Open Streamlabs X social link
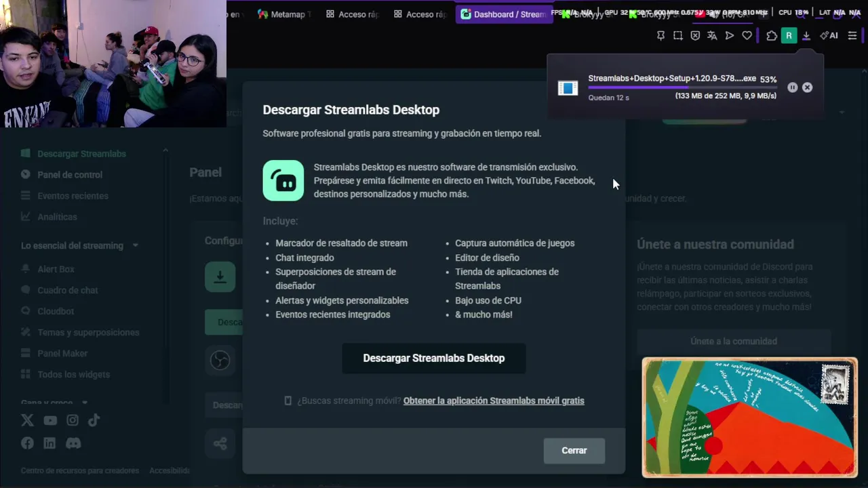 tap(27, 420)
